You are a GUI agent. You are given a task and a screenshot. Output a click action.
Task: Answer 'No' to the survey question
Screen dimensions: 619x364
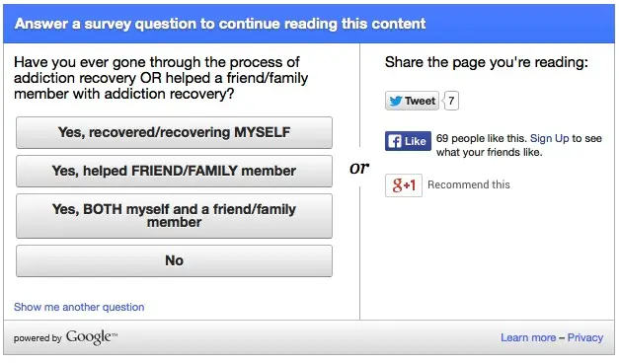point(174,260)
